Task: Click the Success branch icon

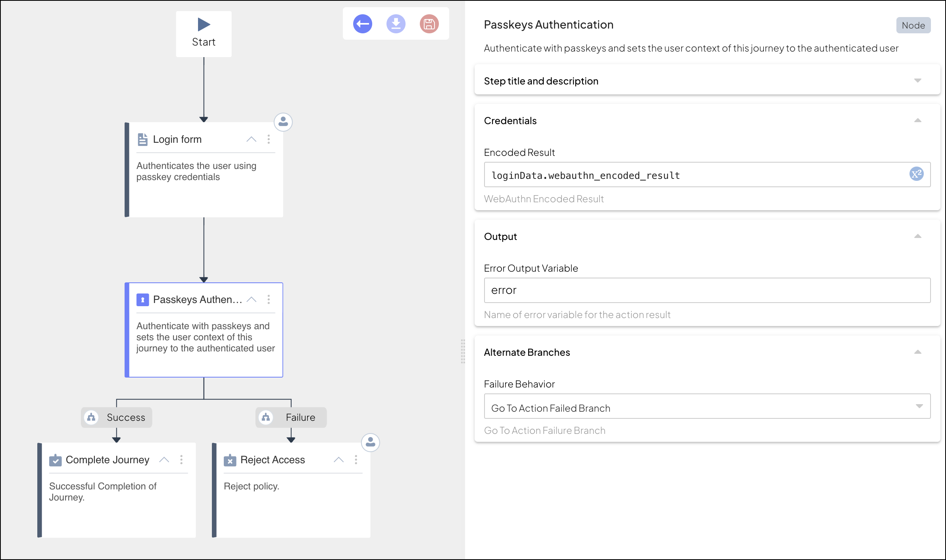Action: click(92, 417)
